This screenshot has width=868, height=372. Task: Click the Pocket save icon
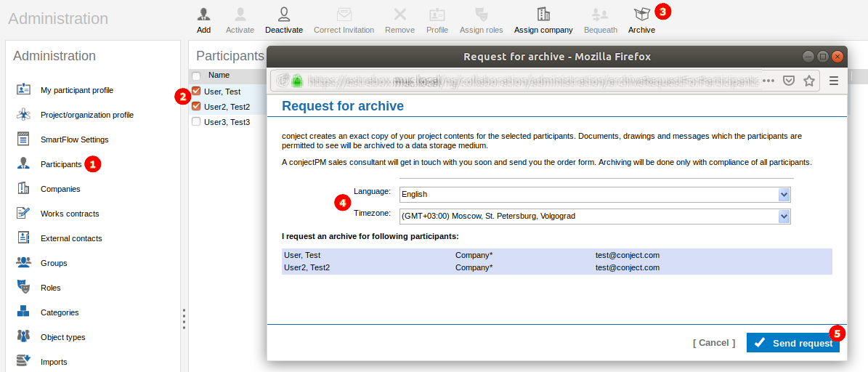coord(788,81)
